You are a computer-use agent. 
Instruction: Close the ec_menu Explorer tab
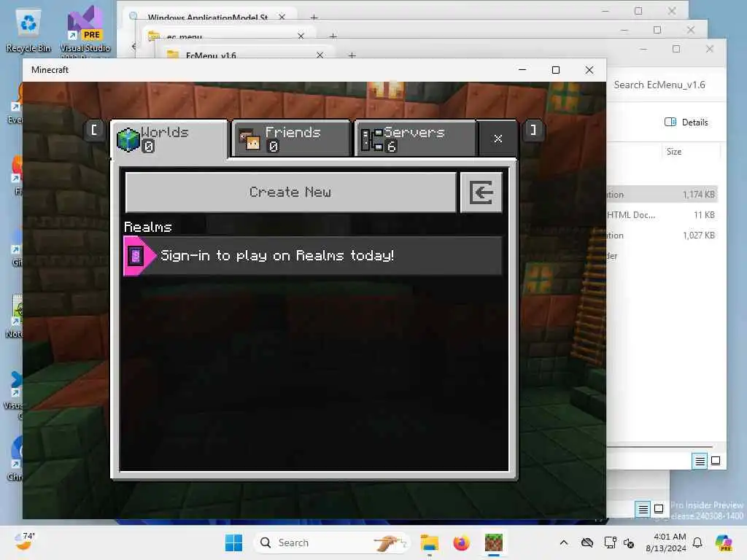(x=301, y=36)
